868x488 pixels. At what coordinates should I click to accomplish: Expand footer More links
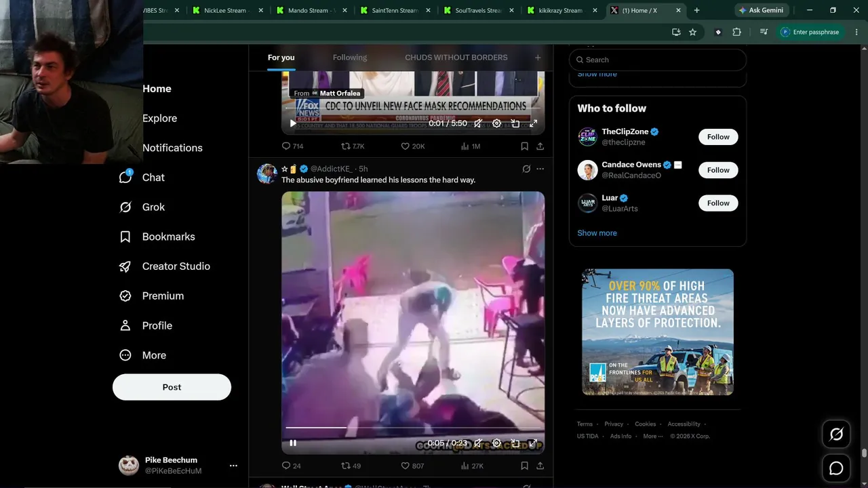[652, 436]
